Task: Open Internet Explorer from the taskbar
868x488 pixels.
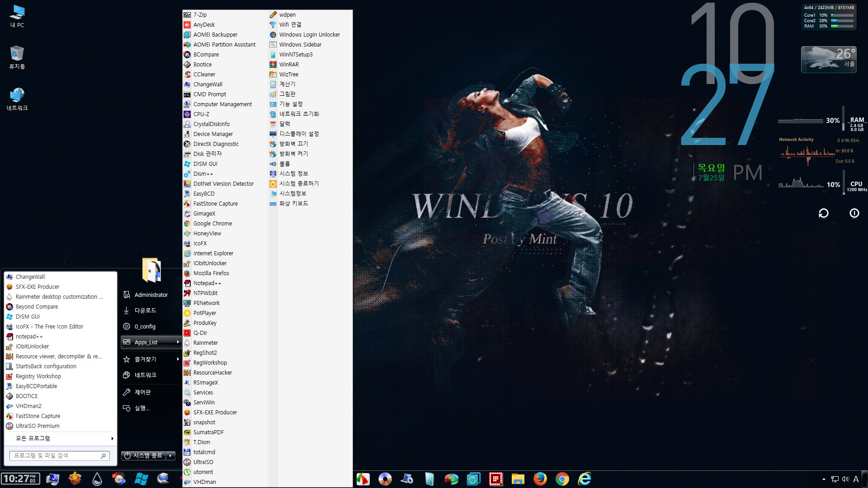Action: 584,479
